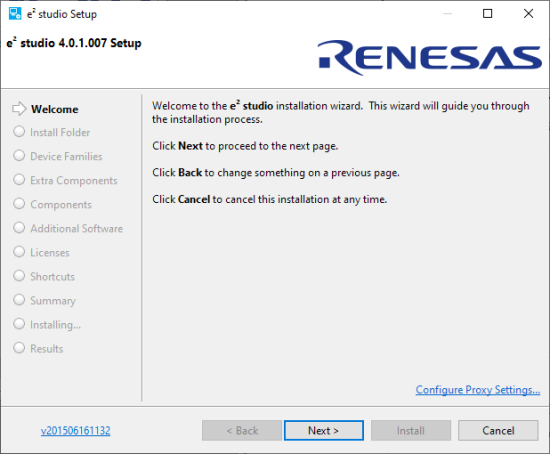Click the disabled Install button
Image resolution: width=550 pixels, height=454 pixels.
[411, 430]
